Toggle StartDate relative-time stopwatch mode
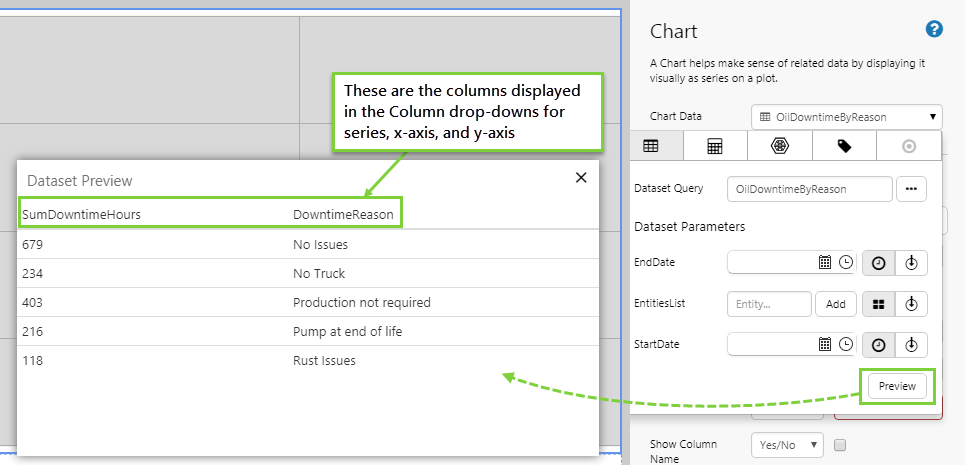Viewport: 965px width, 465px height. coord(911,345)
